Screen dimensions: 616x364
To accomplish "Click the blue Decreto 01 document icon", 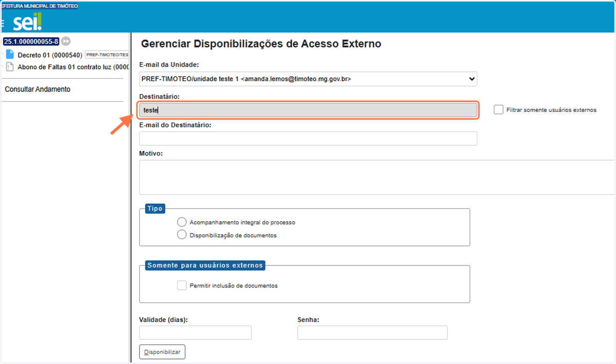I will (x=10, y=54).
